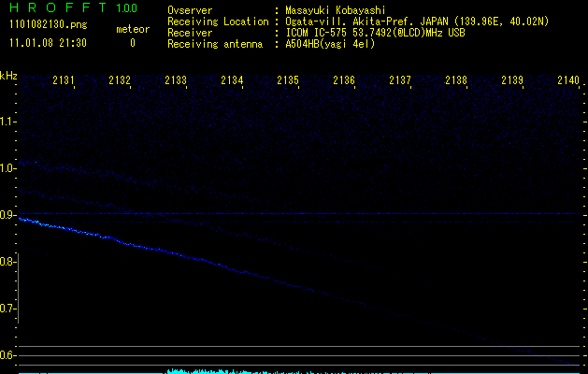The width and height of the screenshot is (588, 374).
Task: Click the meteor count value 0
Action: [x=133, y=43]
